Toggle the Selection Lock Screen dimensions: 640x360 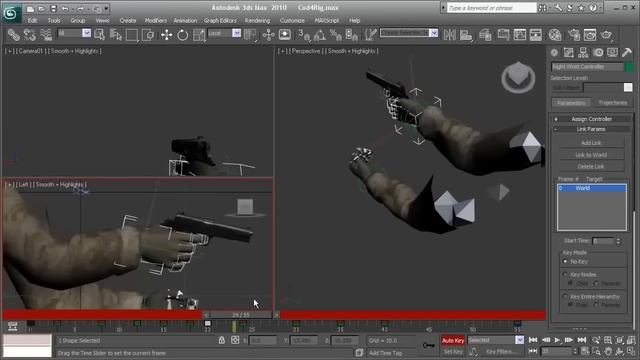click(x=222, y=340)
